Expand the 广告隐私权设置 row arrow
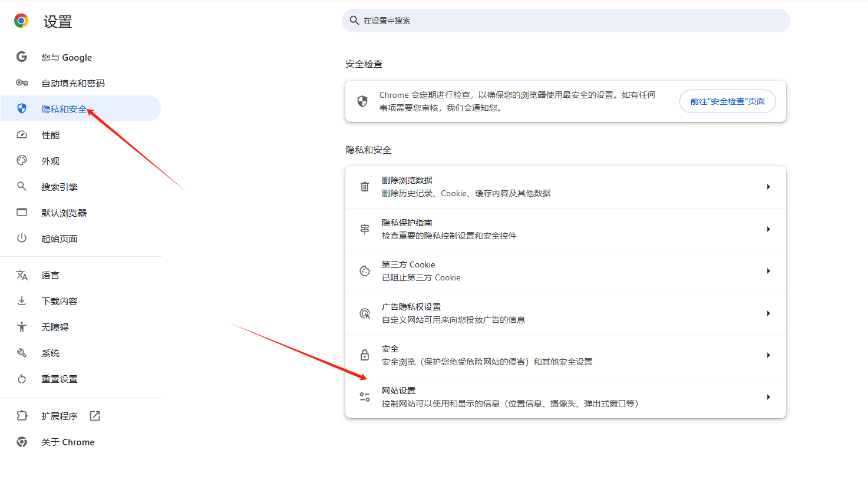This screenshot has height=483, width=868. coord(768,313)
